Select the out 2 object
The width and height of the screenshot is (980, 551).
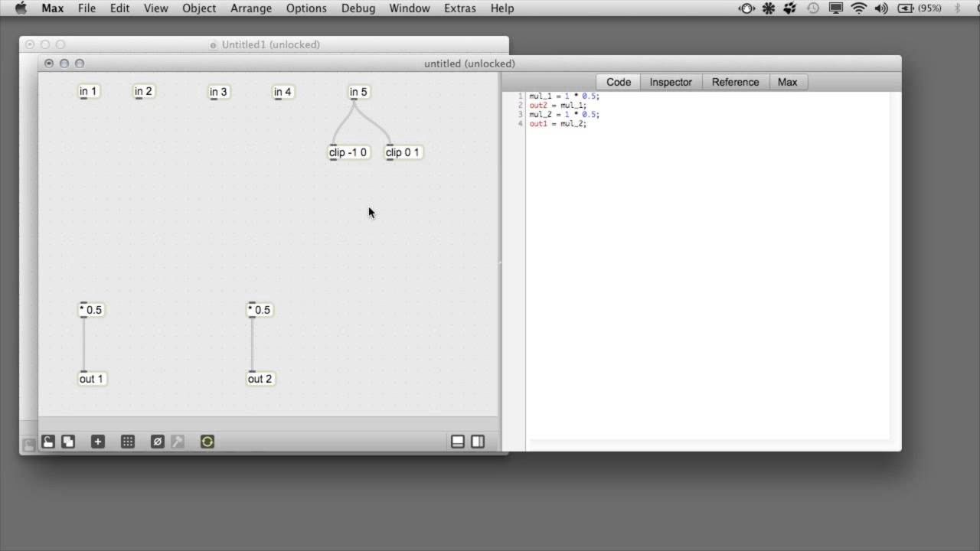tap(260, 379)
